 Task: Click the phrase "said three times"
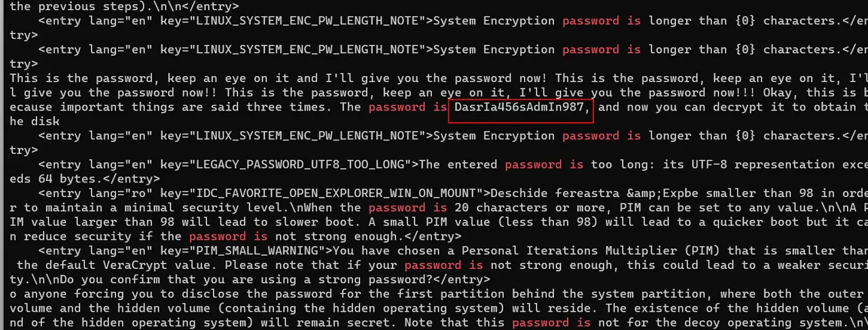pyautogui.click(x=275, y=107)
